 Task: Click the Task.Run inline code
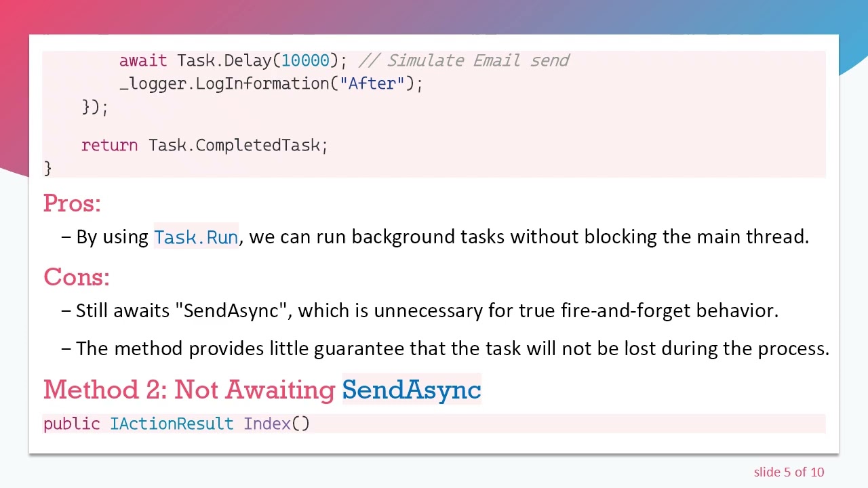[196, 237]
